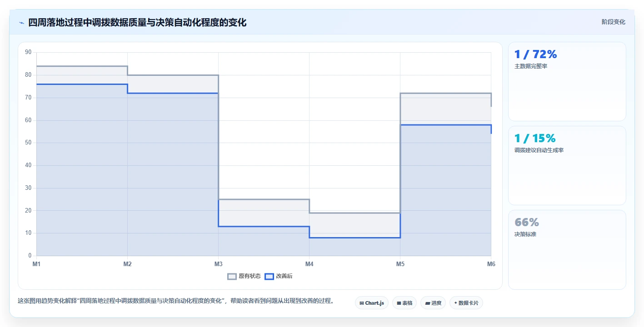This screenshot has width=644, height=327.
Task: Click the 决策标准 label
Action: tap(525, 234)
